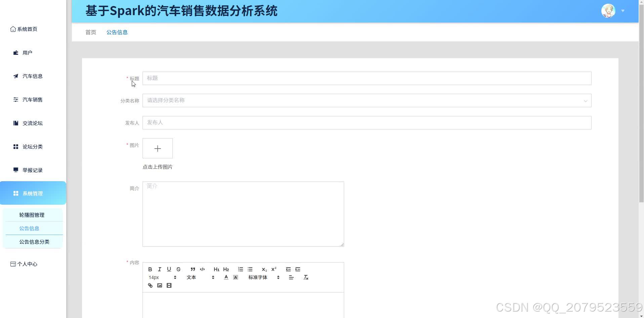Open the text color picker

(226, 277)
